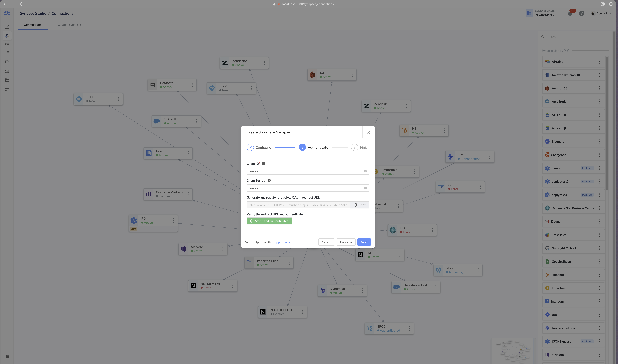Open the help question mark icon
Image resolution: width=618 pixels, height=364 pixels.
[581, 13]
